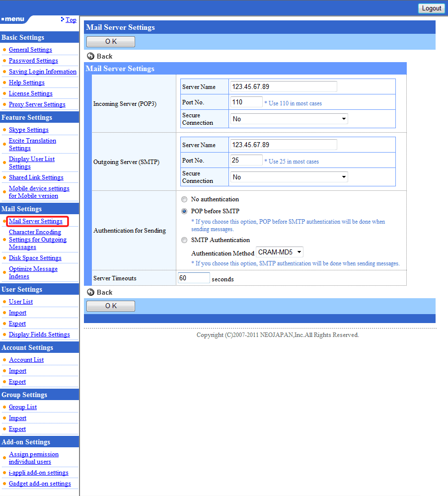
Task: Click Import under Group Settings
Action: [x=17, y=418]
